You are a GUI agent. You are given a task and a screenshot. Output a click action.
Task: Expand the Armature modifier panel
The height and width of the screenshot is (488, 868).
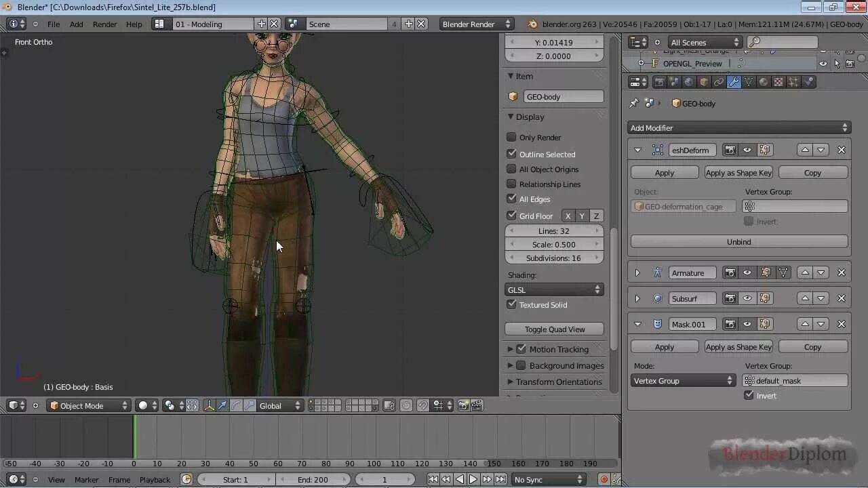click(x=637, y=273)
